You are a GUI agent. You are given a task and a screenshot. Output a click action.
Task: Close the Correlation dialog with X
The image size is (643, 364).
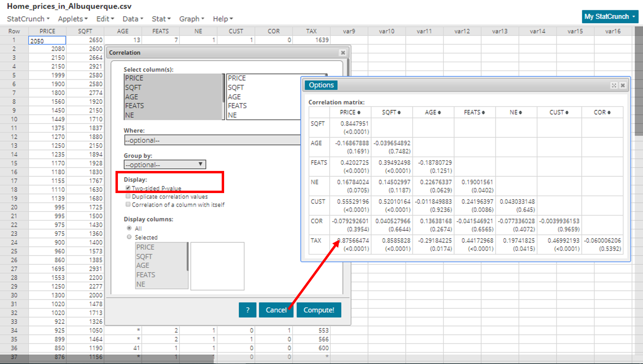click(x=343, y=53)
